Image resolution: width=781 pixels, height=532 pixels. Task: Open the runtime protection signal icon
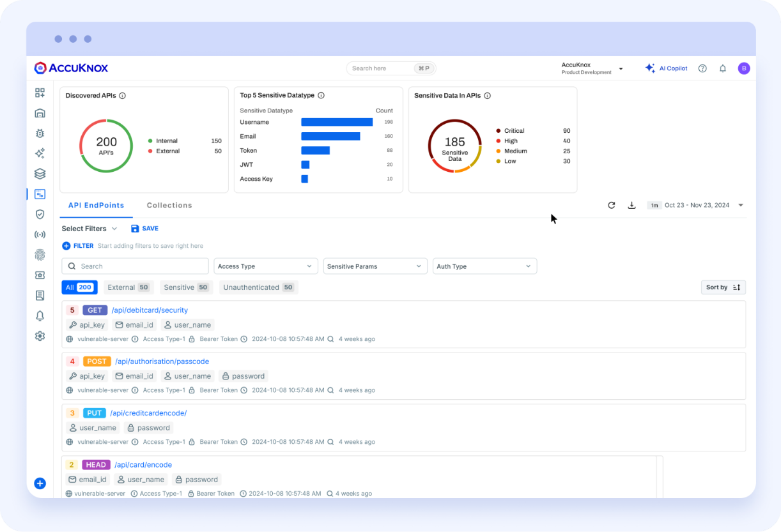(x=40, y=234)
